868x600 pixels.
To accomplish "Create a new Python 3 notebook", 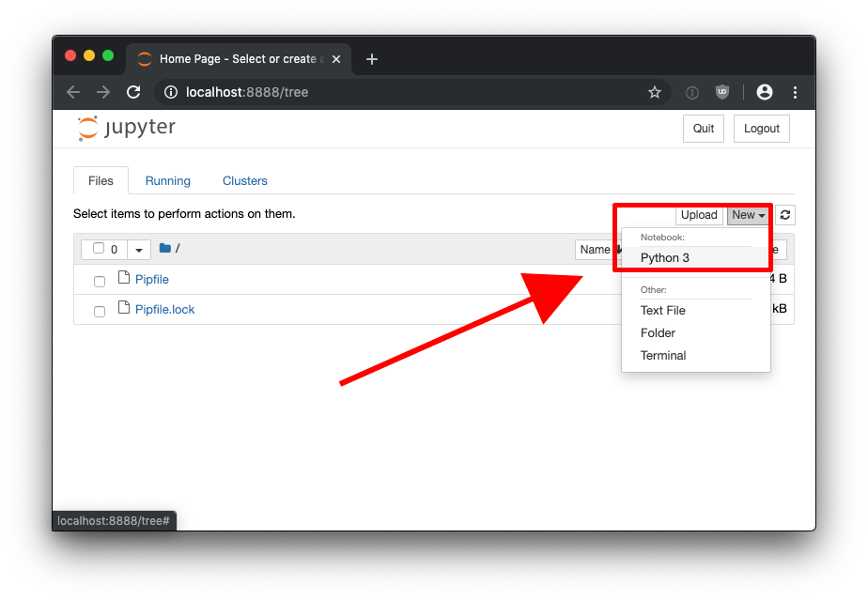I will (x=696, y=258).
